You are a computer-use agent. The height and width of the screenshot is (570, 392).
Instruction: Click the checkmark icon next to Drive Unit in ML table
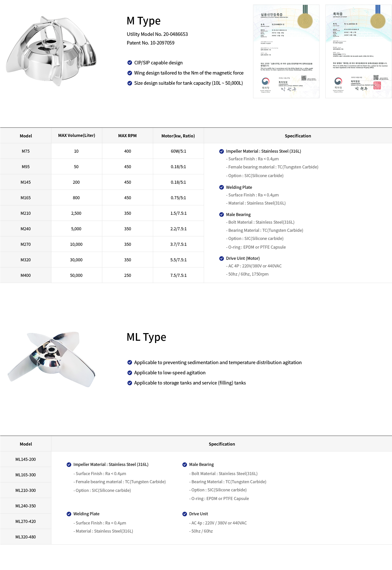click(x=185, y=514)
